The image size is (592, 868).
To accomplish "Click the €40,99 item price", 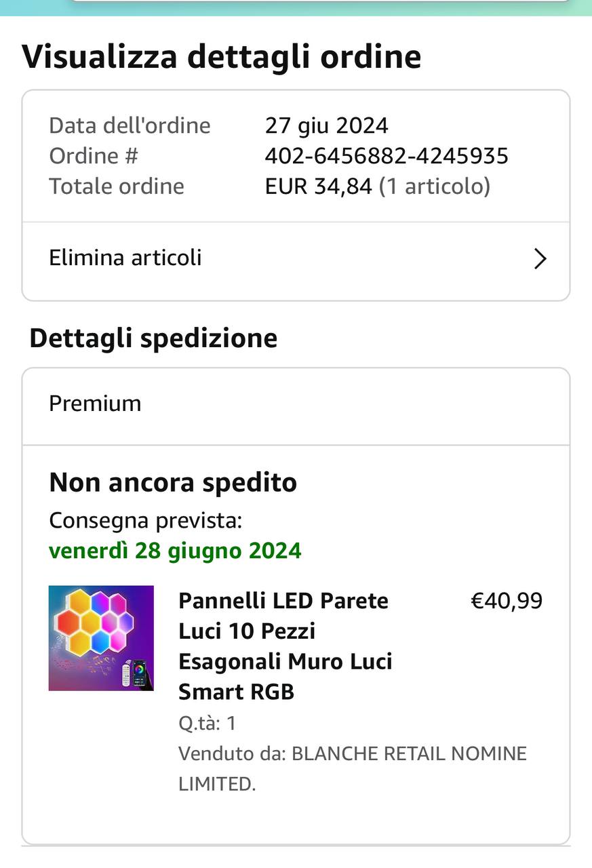I will (x=507, y=601).
